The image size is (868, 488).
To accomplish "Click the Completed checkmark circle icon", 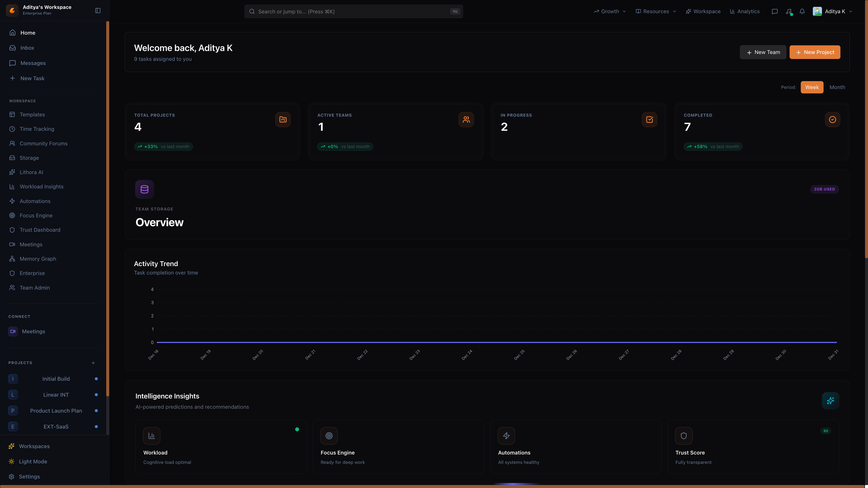I will (832, 120).
